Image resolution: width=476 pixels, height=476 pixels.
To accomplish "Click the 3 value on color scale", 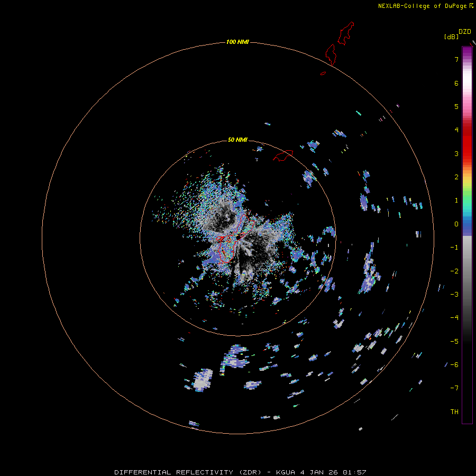I will coord(456,153).
